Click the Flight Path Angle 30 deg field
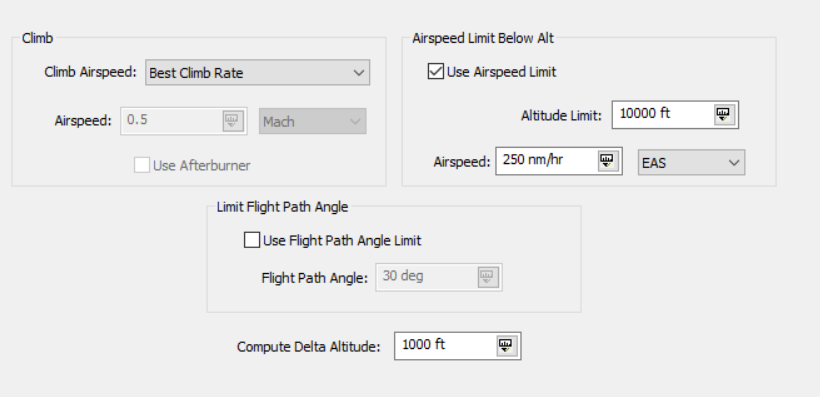The image size is (820, 397). pyautogui.click(x=439, y=277)
